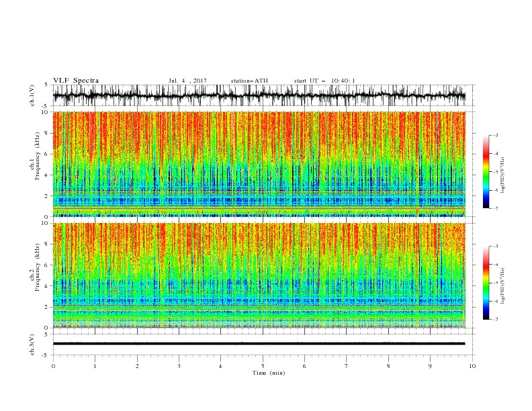Click the "ch.3(V)" axis label

[x=32, y=345]
